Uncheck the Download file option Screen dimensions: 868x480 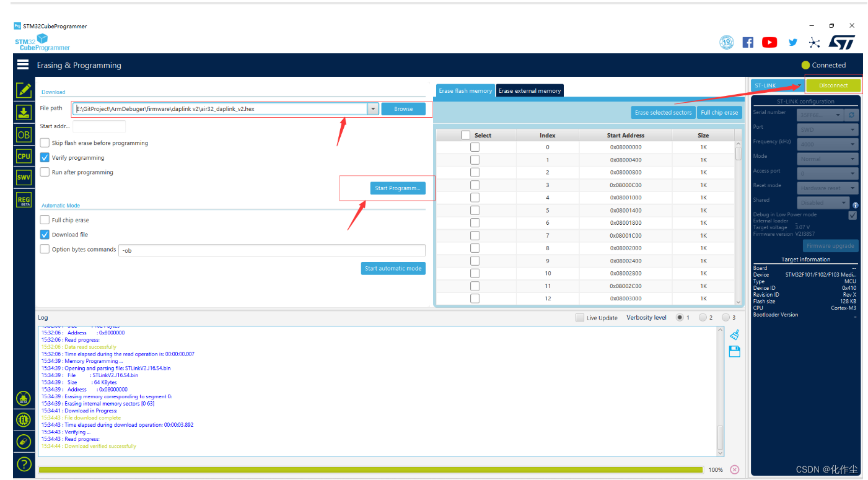click(45, 234)
